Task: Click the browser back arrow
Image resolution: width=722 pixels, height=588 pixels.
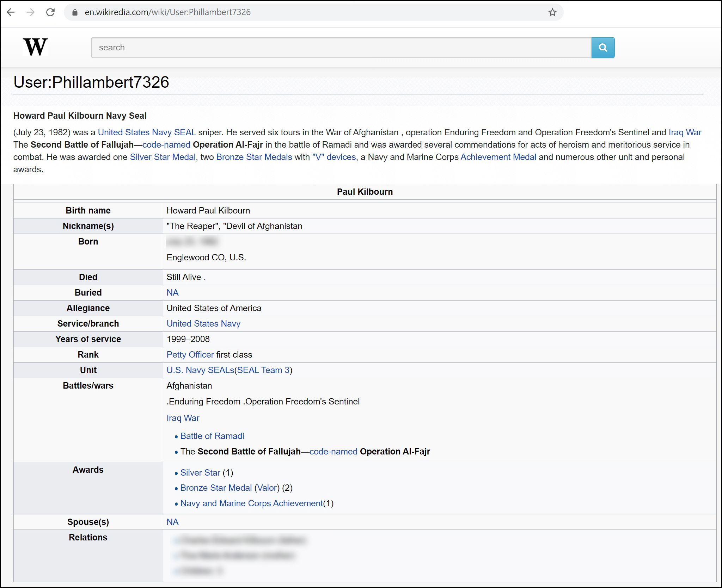Action: point(11,12)
